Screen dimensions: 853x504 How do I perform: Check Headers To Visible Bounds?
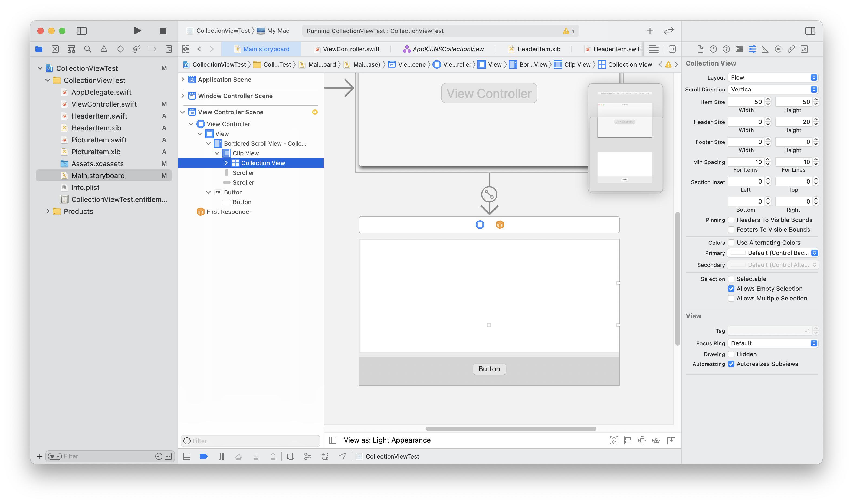[731, 220]
